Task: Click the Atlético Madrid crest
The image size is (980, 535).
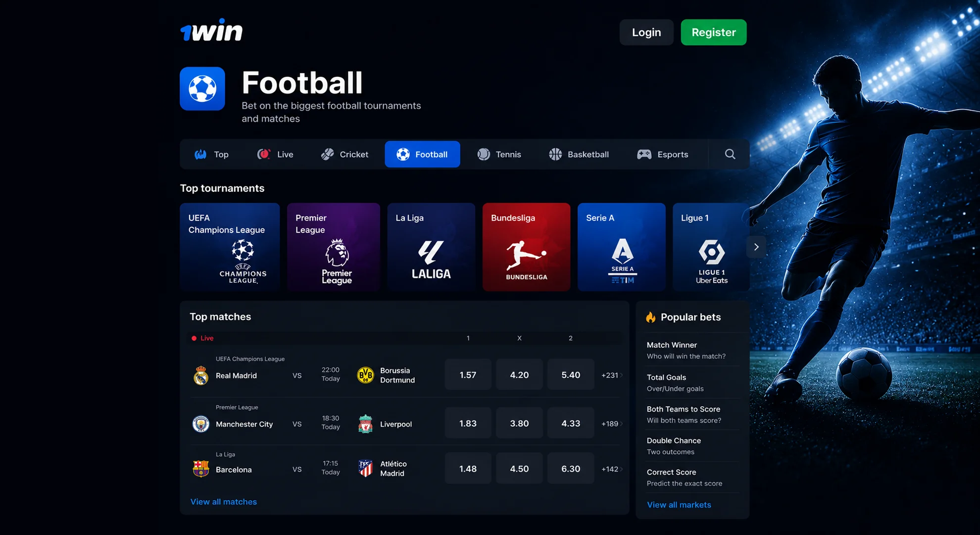Action: [365, 469]
